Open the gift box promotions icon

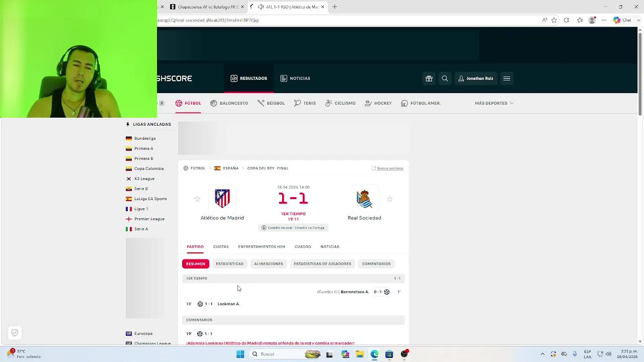point(429,78)
